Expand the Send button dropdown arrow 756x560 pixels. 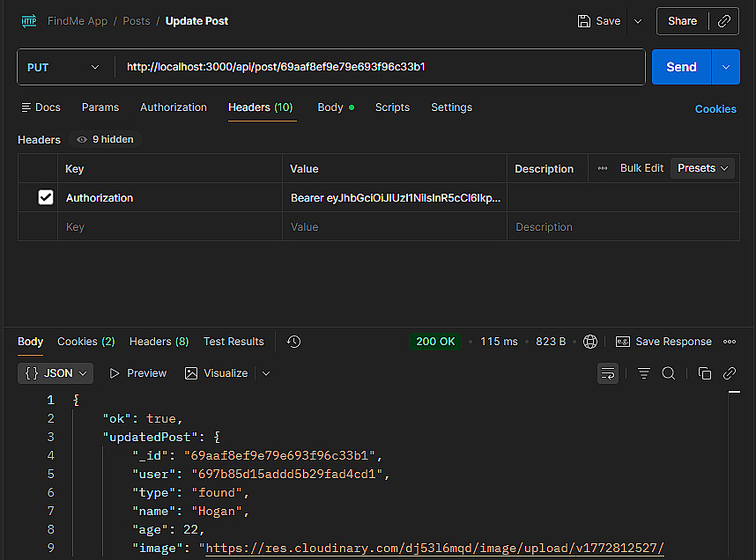coord(726,67)
